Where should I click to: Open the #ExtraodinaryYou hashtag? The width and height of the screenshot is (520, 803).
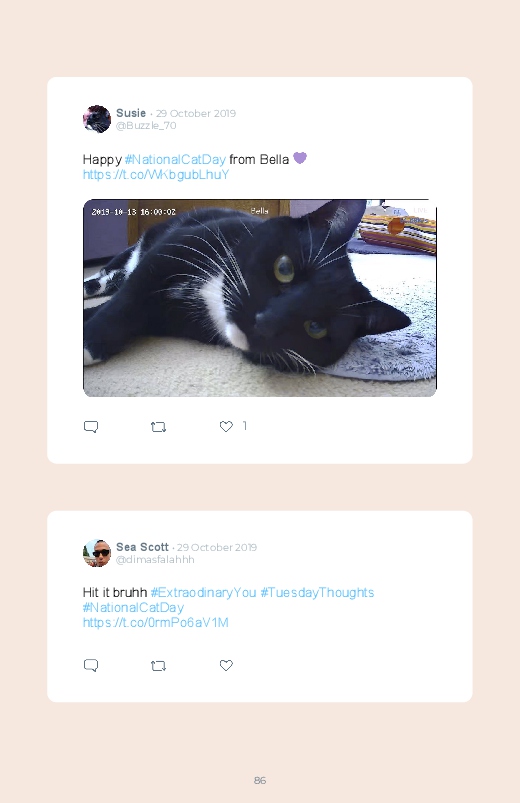[203, 593]
